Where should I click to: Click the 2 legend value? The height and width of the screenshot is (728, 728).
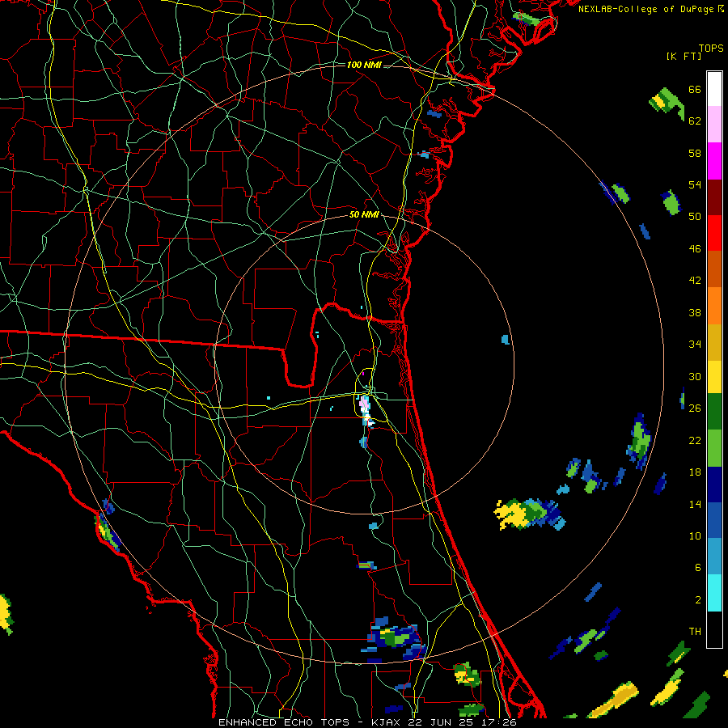[698, 600]
